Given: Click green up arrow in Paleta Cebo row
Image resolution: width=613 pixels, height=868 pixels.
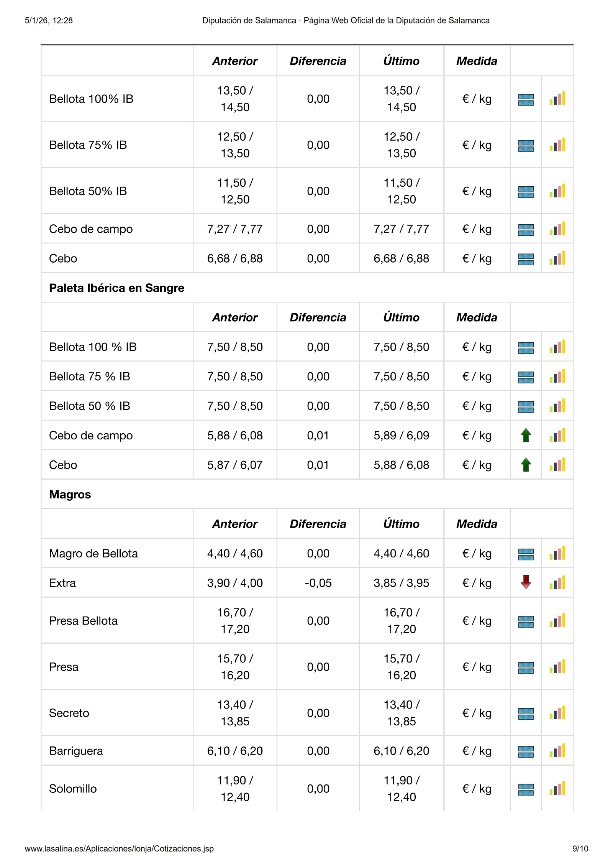Looking at the screenshot, I should pos(526,465).
